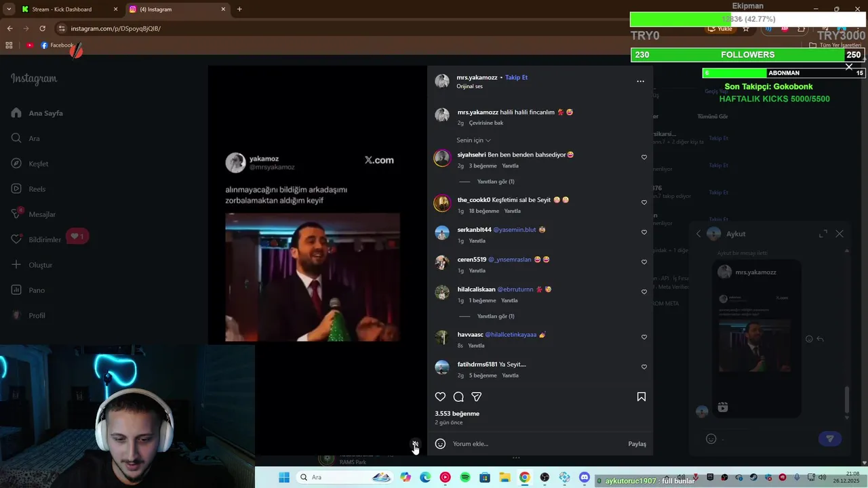Viewport: 868px width, 488px height.
Task: Open File Explorer from taskbar
Action: (505, 478)
